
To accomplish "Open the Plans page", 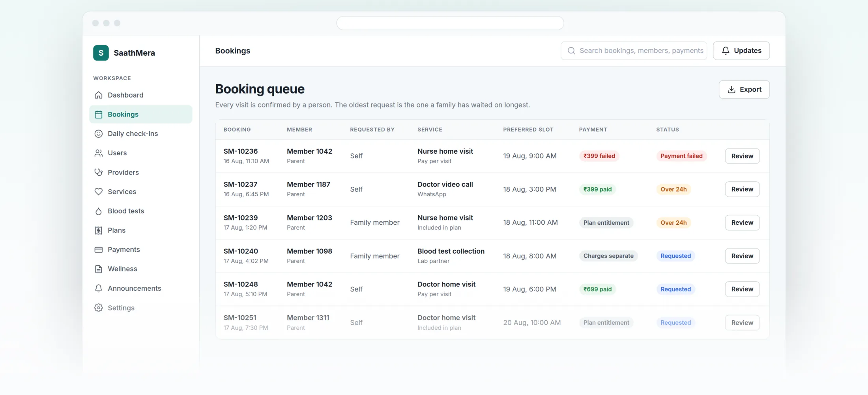I will pyautogui.click(x=141, y=231).
